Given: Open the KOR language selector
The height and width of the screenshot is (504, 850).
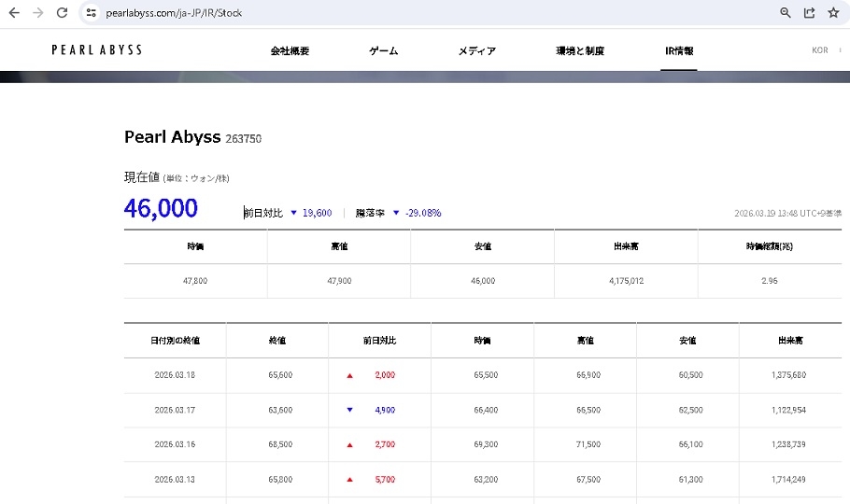Looking at the screenshot, I should click(x=819, y=50).
